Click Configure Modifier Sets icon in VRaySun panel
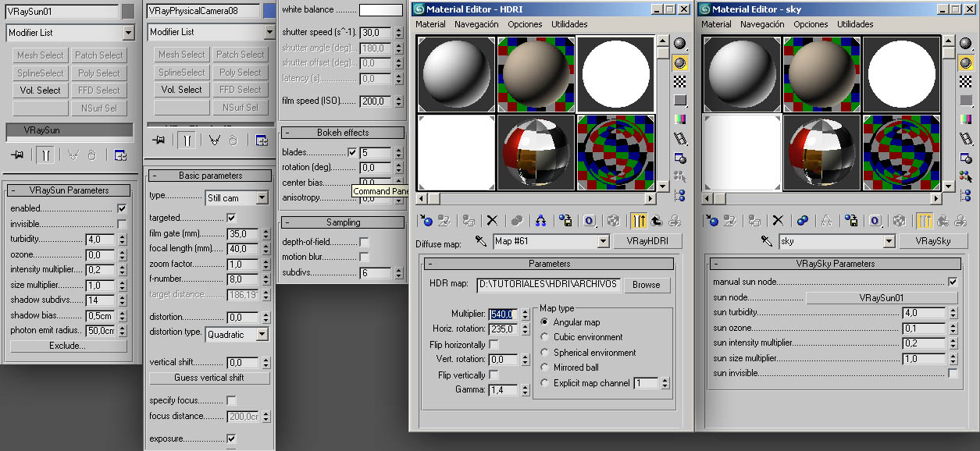The height and width of the screenshot is (451, 980). click(x=119, y=155)
